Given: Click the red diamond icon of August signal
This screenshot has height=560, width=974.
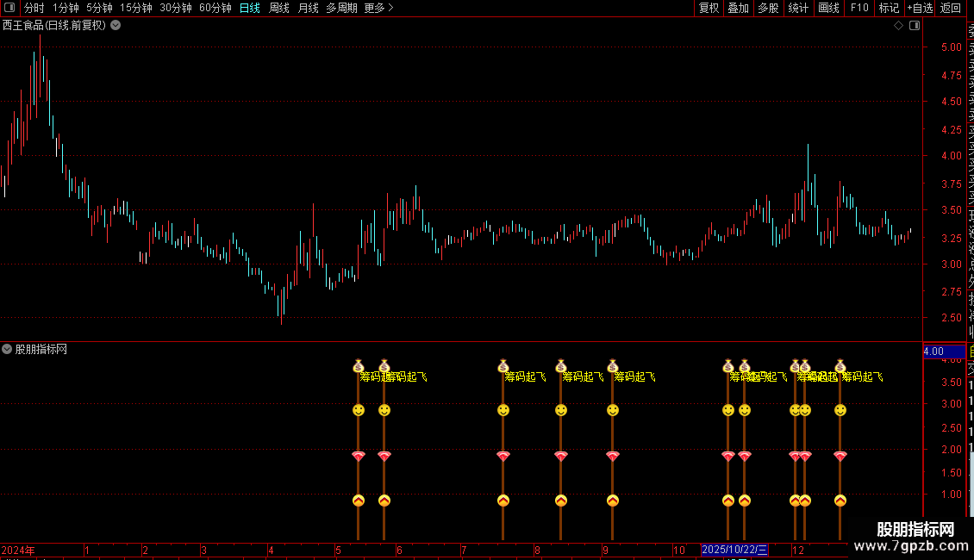Looking at the screenshot, I should pyautogui.click(x=561, y=457).
